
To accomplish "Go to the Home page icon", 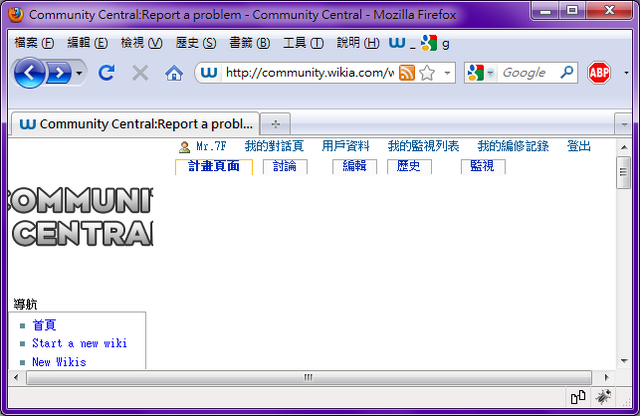I will pos(174,73).
